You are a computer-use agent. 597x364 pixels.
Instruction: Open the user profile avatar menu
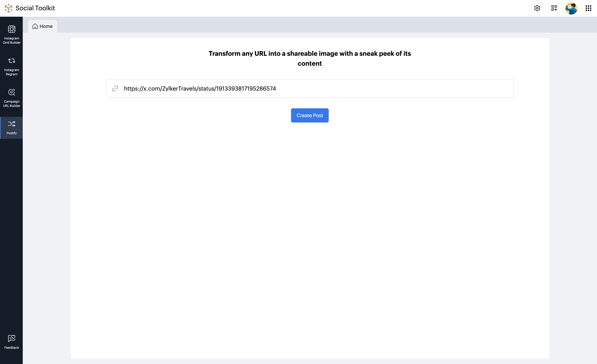[571, 8]
